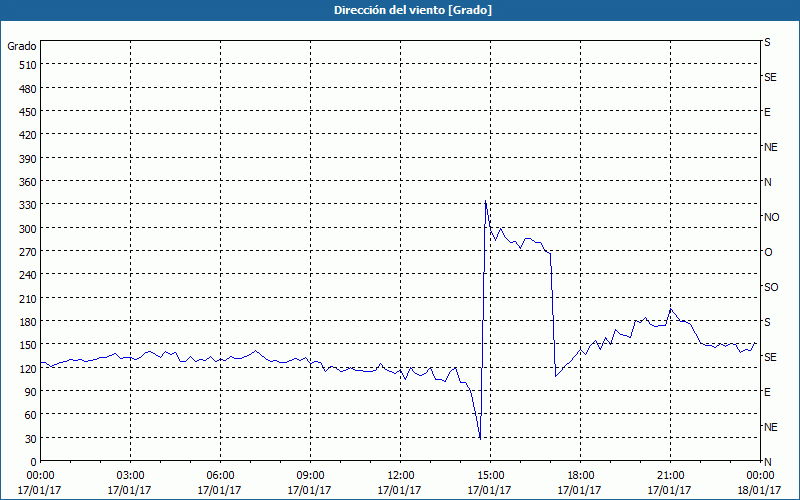Select the 240 degree axis label
This screenshot has height=500, width=800.
click(x=29, y=275)
